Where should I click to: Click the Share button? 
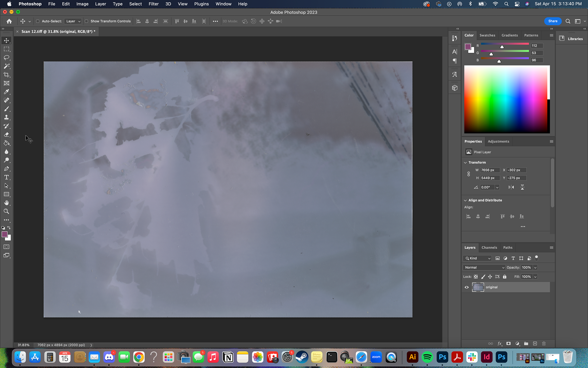pos(553,21)
